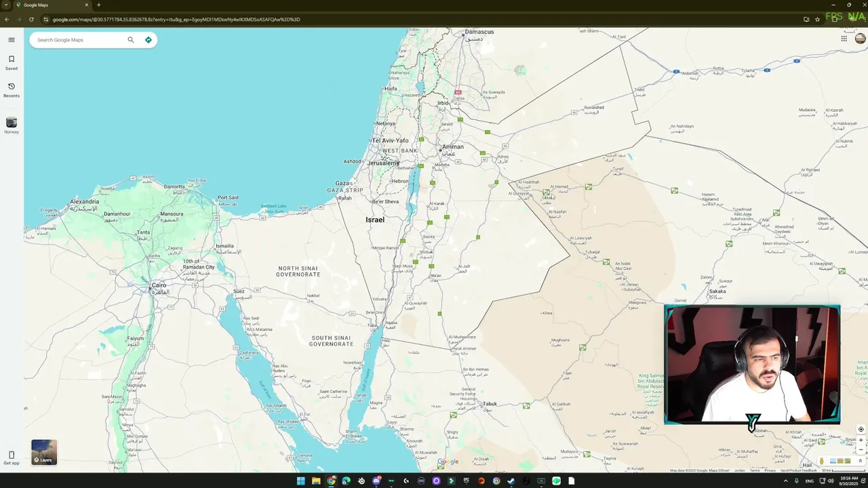The width and height of the screenshot is (868, 488).
Task: Click the Port Said label
Action: click(228, 197)
